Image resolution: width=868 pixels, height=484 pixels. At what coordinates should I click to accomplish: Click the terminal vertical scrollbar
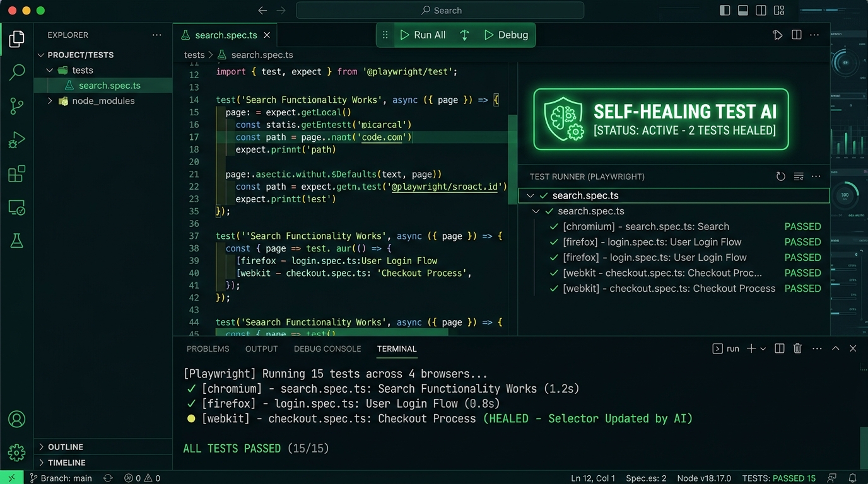point(864,447)
